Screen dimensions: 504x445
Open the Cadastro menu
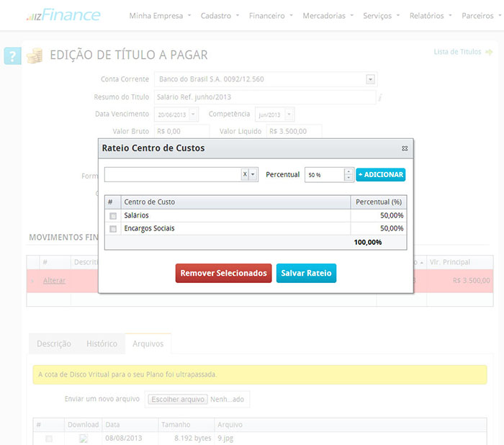(x=220, y=16)
